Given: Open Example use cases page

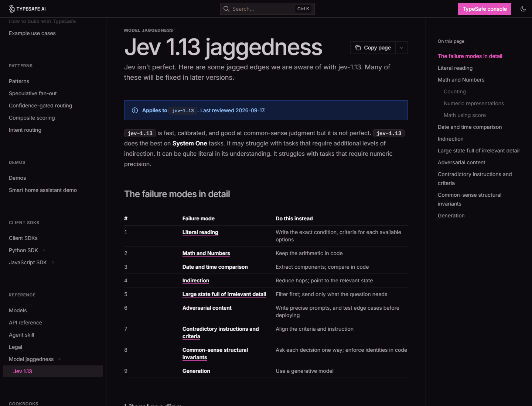Looking at the screenshot, I should click(32, 33).
